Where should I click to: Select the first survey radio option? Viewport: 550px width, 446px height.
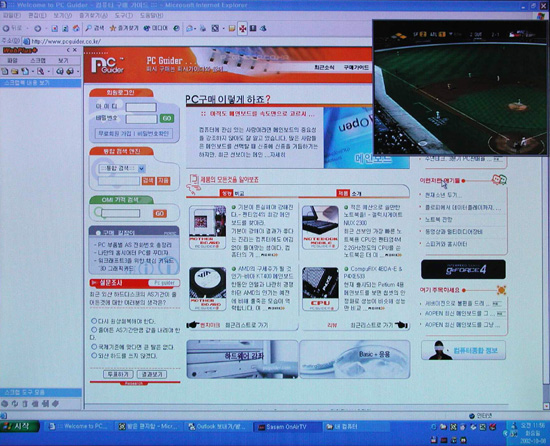click(x=94, y=321)
